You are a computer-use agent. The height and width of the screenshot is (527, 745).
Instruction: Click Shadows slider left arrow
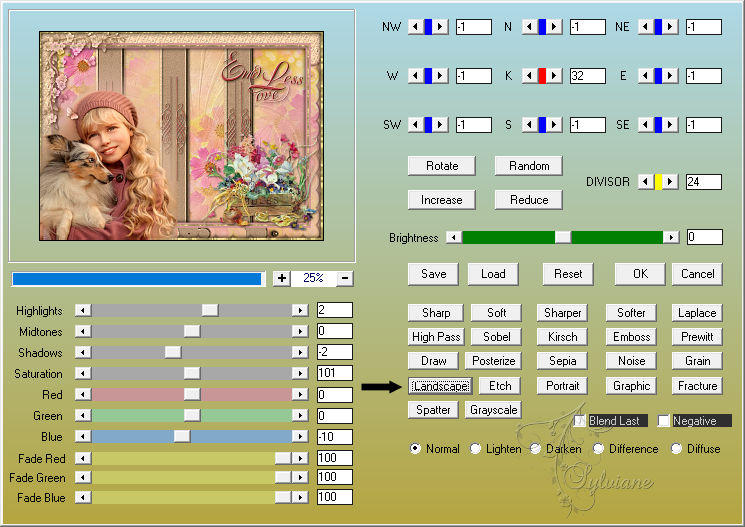[x=83, y=352]
